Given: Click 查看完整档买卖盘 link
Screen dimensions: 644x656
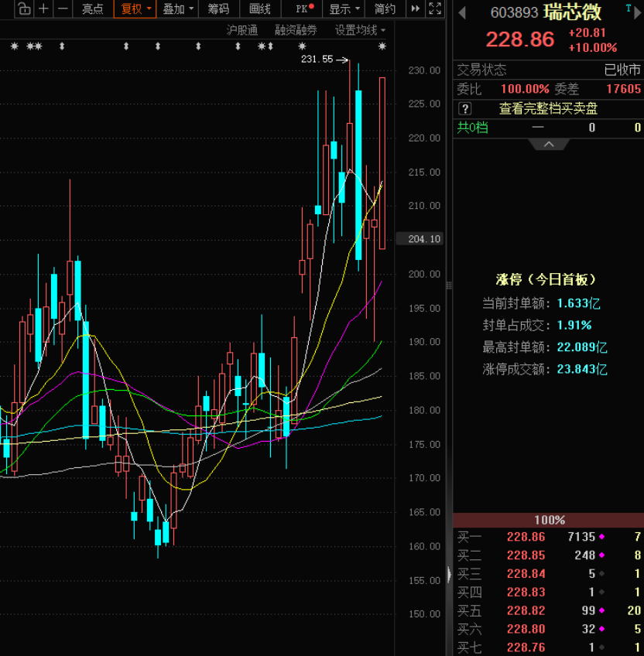Looking at the screenshot, I should (549, 109).
